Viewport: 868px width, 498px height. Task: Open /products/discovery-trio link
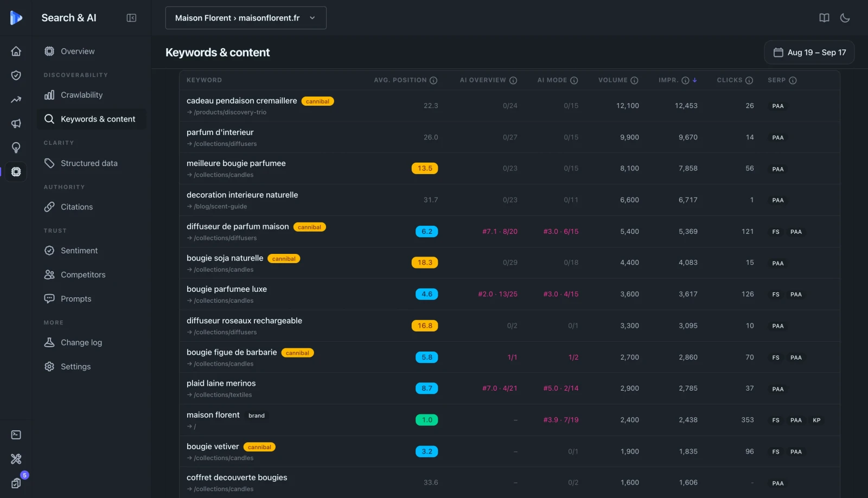pyautogui.click(x=227, y=112)
